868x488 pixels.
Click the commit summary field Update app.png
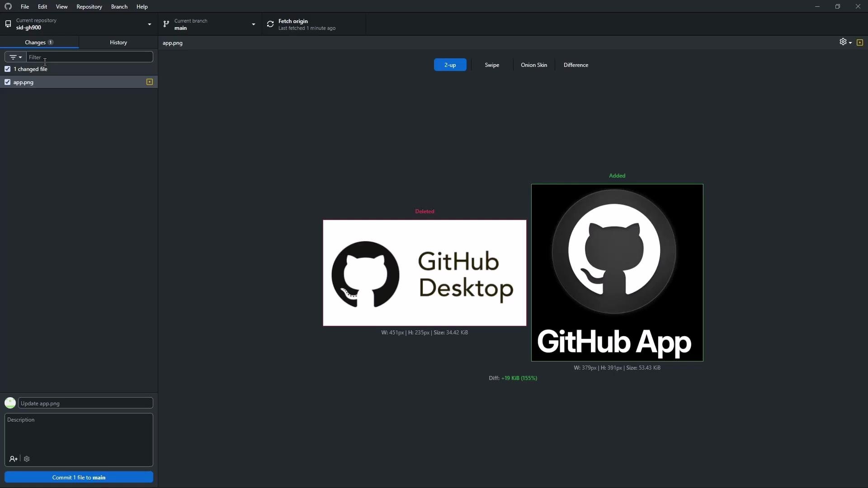tap(85, 403)
